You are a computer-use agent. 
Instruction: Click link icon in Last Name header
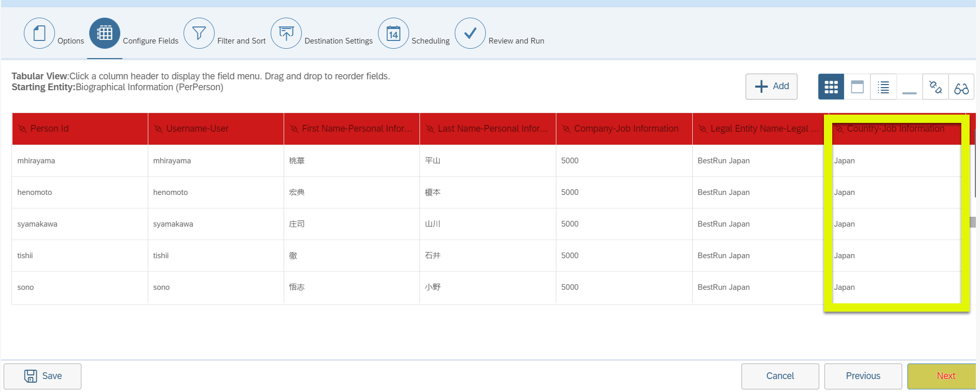(430, 129)
